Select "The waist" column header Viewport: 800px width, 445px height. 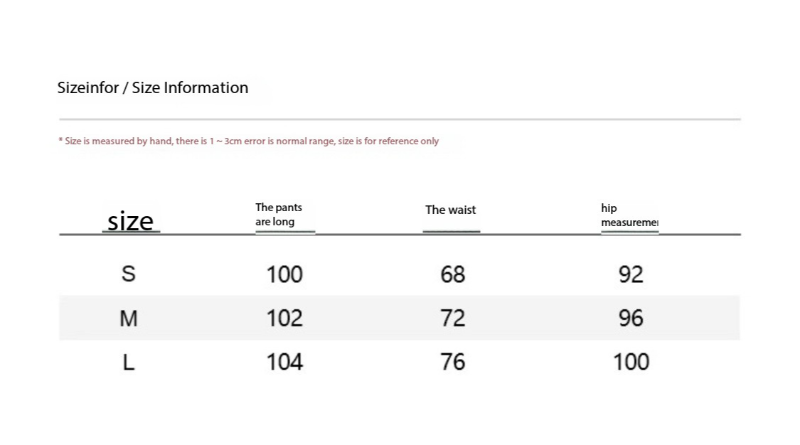point(450,210)
